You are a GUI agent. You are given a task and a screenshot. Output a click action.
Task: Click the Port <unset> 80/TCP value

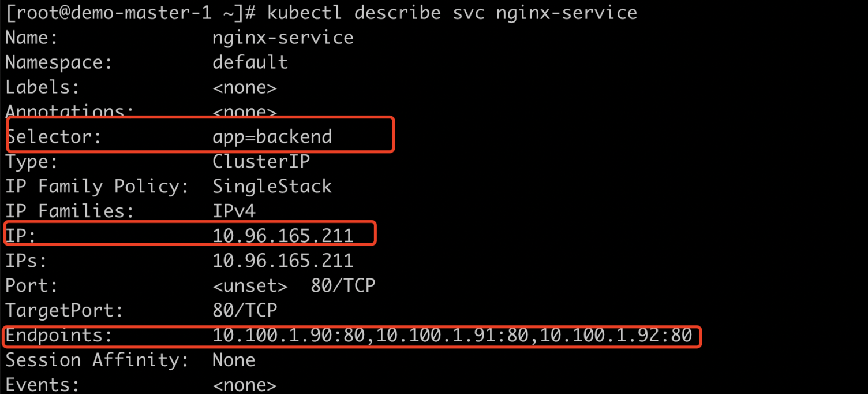tap(294, 285)
